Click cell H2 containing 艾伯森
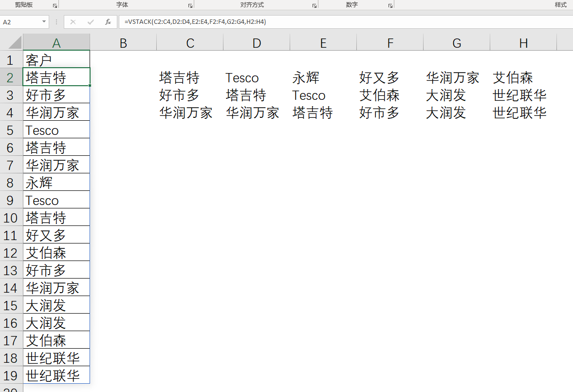This screenshot has width=573, height=392. coord(523,77)
